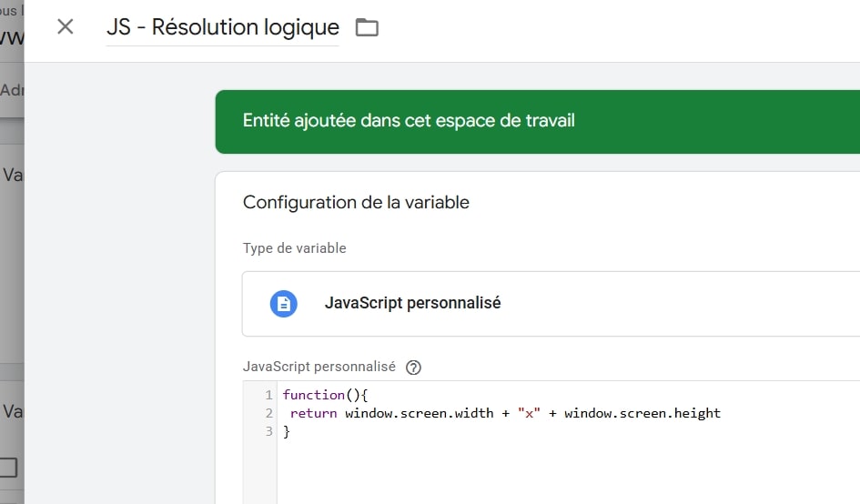860x504 pixels.
Task: Close the variable editor panel
Action: [x=66, y=26]
